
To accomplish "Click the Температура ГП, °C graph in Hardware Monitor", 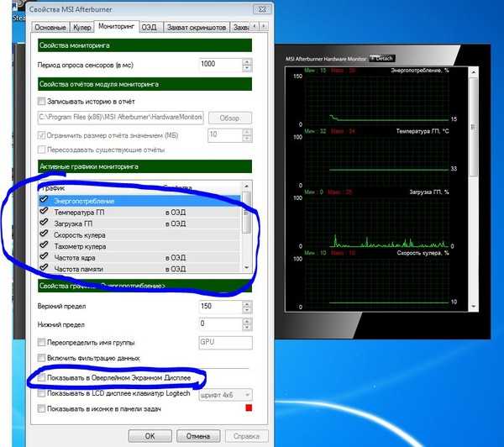I will point(376,160).
